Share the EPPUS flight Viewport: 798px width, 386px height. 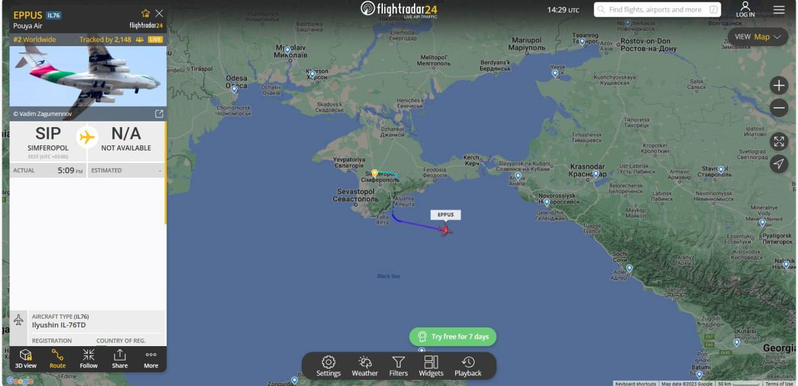click(x=120, y=359)
